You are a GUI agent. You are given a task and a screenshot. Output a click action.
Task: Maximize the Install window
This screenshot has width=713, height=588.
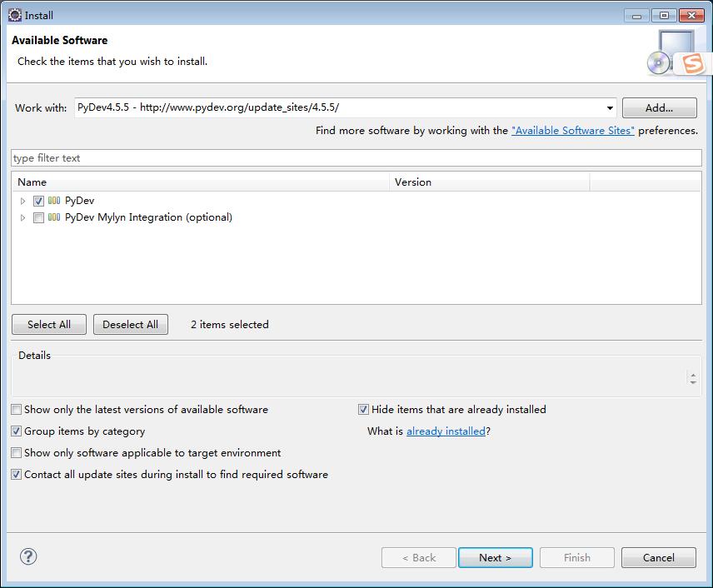pos(664,16)
